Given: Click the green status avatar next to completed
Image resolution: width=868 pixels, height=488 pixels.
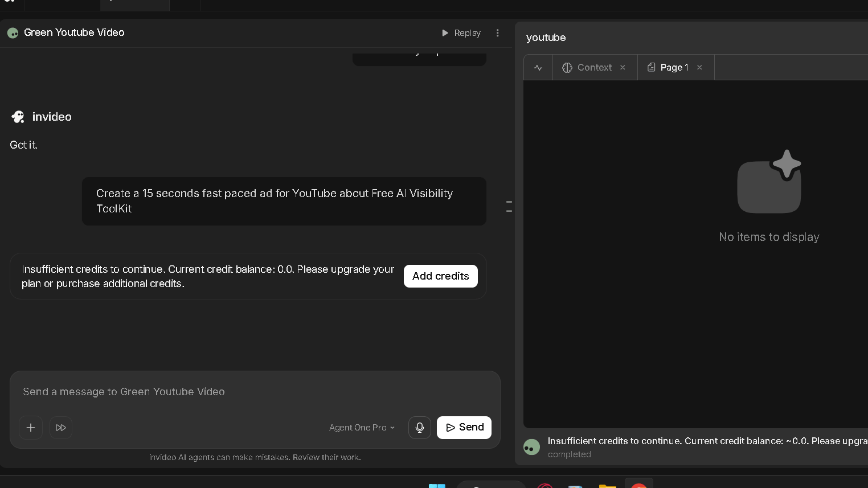Looking at the screenshot, I should (531, 447).
